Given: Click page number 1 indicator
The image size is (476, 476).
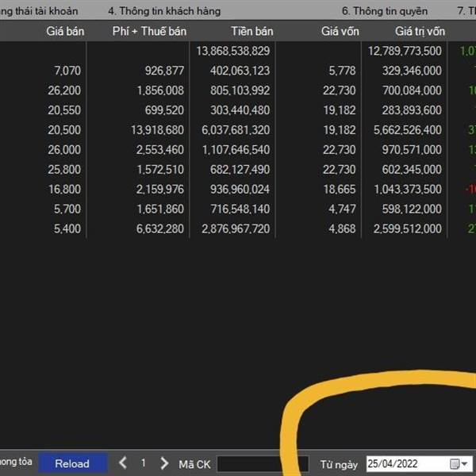Looking at the screenshot, I should tap(144, 463).
